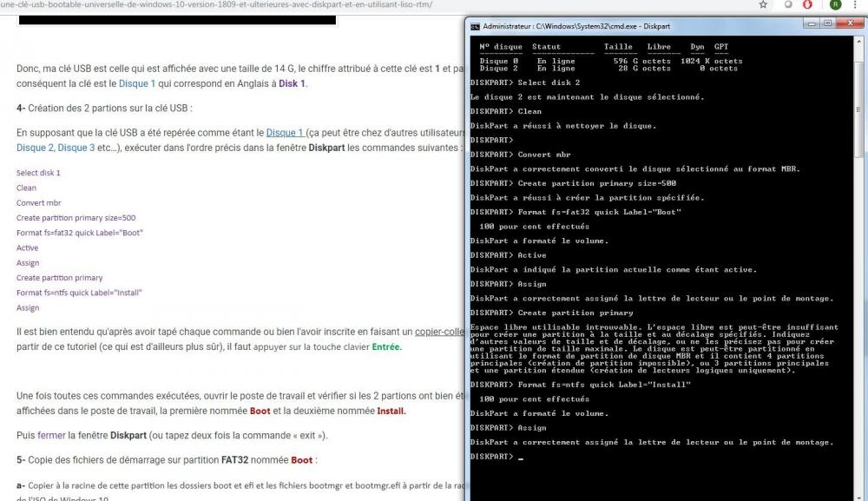868x501 pixels.
Task: Click the last DISKPART> prompt line
Action: click(x=492, y=457)
